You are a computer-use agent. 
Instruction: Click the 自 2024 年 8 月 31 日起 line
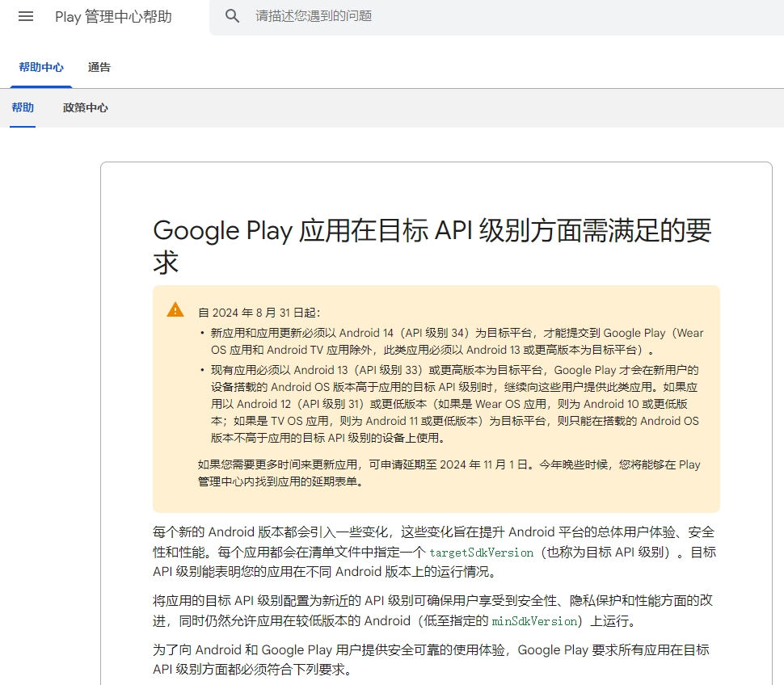click(x=259, y=313)
